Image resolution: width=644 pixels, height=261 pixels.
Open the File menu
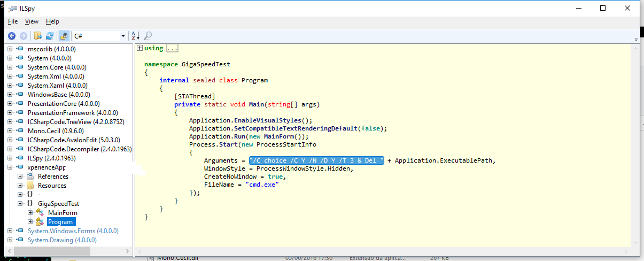[x=13, y=21]
